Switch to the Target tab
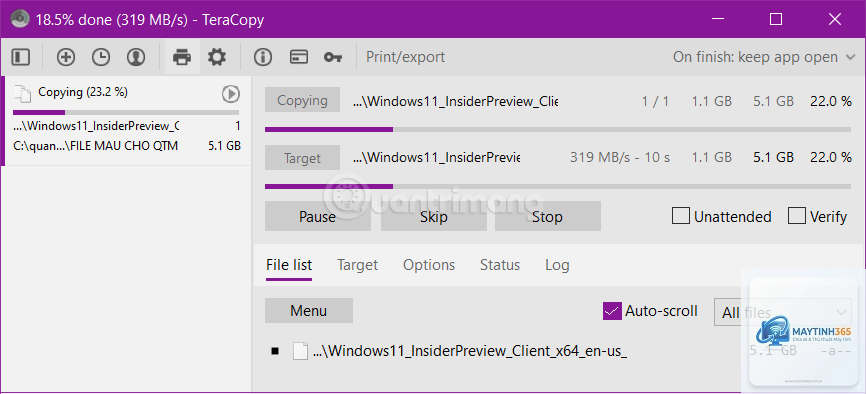Image resolution: width=866 pixels, height=394 pixels. (x=357, y=265)
